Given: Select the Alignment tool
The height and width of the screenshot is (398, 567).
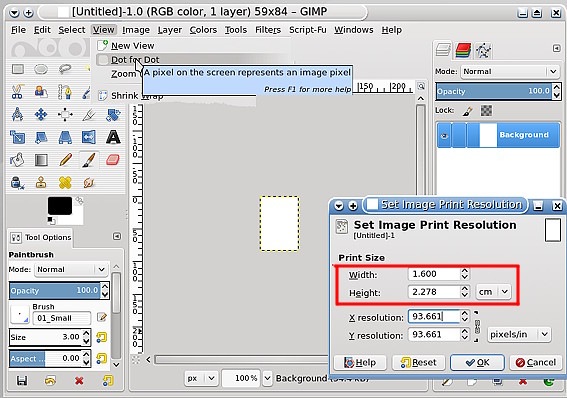Looking at the screenshot, I should pyautogui.click(x=65, y=115).
